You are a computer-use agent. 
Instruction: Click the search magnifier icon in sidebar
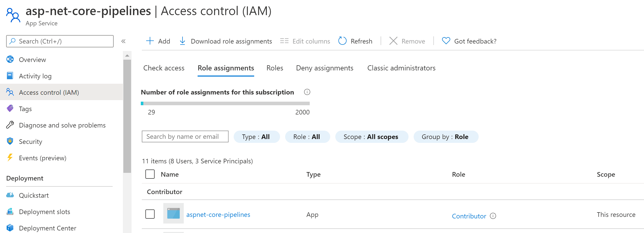click(12, 41)
